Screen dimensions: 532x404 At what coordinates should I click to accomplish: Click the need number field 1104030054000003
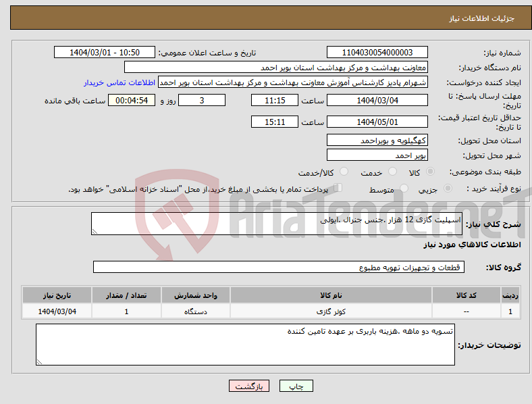377,52
